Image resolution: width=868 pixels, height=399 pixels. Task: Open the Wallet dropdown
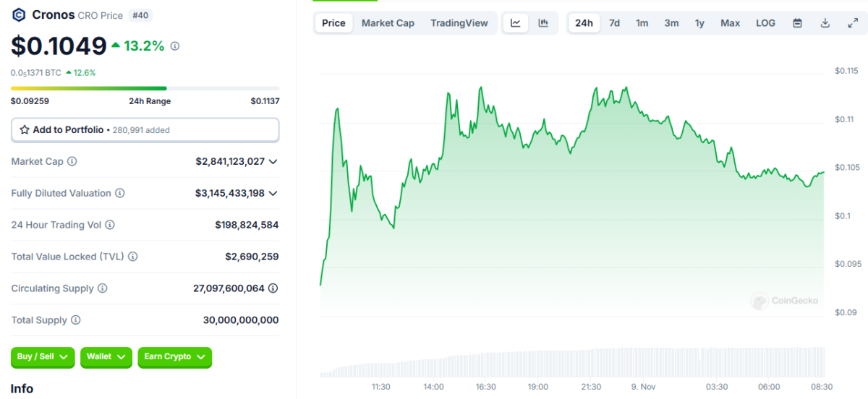(x=106, y=356)
